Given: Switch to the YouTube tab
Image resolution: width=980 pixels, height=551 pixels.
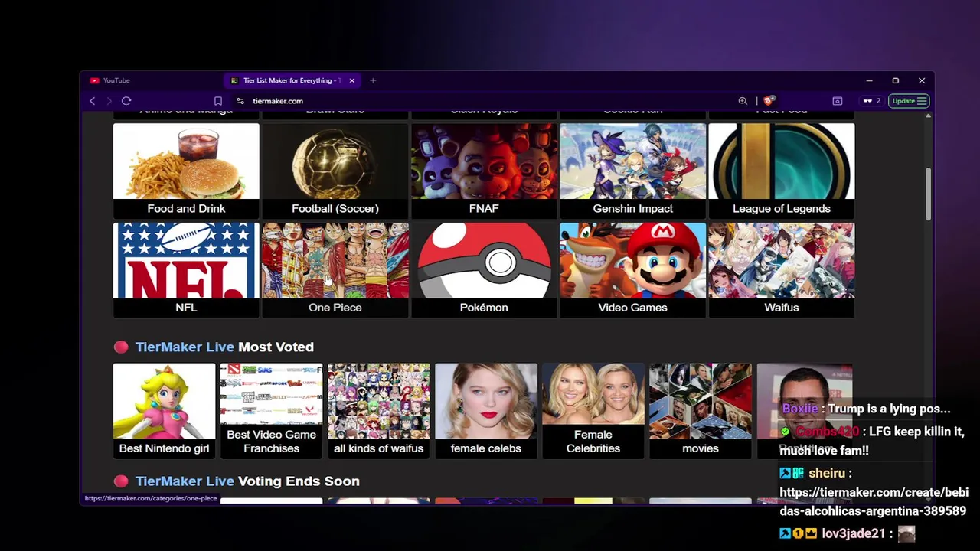Looking at the screenshot, I should point(153,80).
